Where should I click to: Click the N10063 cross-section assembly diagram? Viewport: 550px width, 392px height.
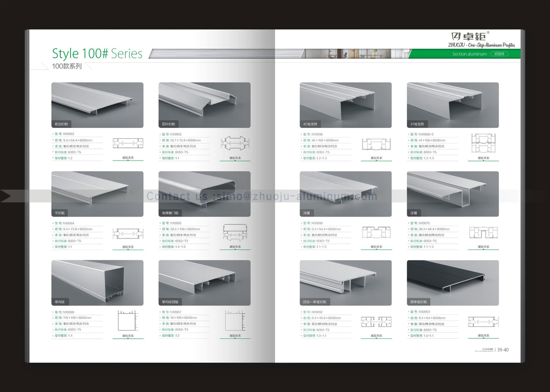(235, 143)
